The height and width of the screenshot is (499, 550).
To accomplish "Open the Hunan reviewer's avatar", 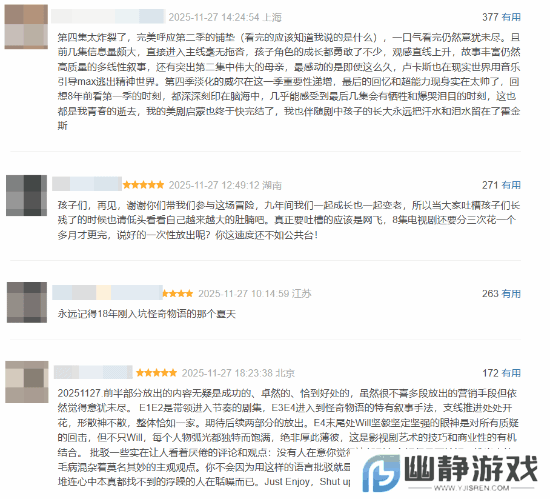I will click(26, 195).
